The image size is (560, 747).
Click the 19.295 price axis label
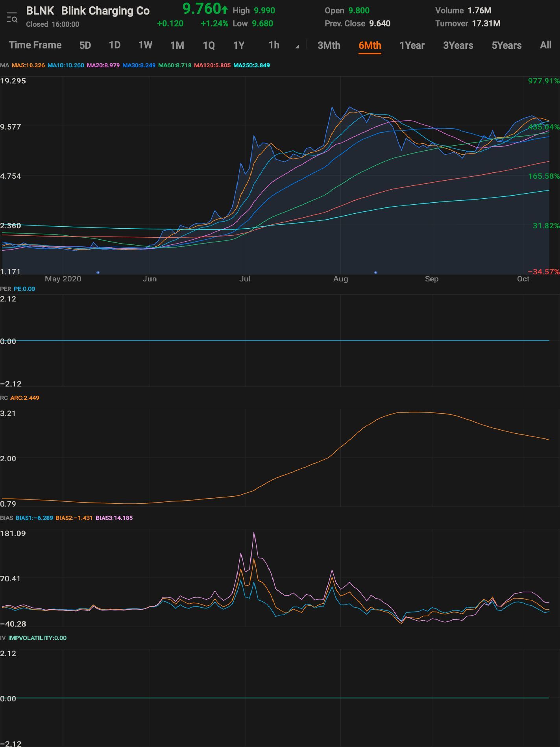coord(13,81)
